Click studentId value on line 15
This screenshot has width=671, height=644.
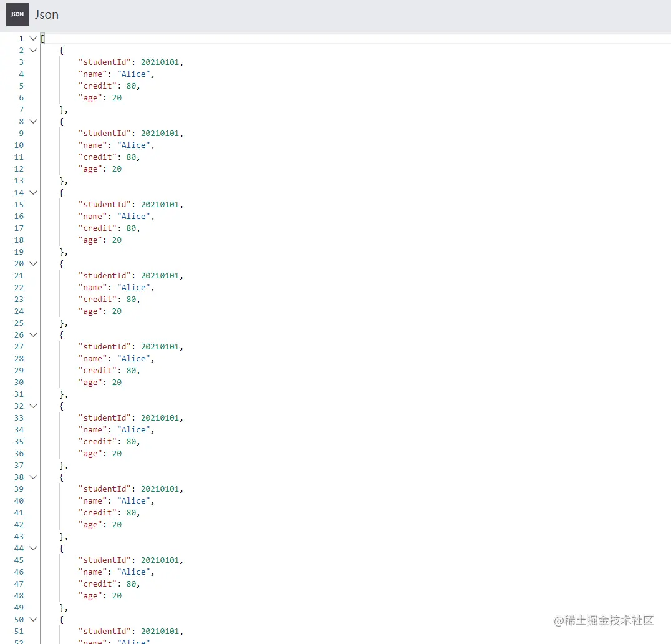pos(160,204)
